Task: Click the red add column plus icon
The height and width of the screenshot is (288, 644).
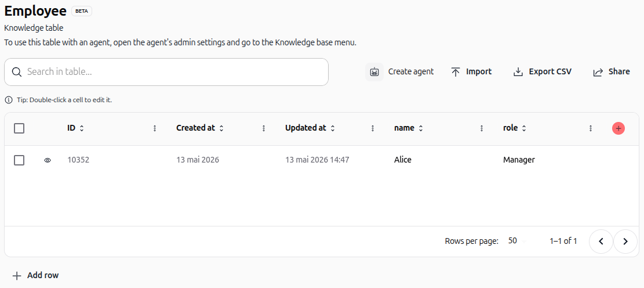Action: point(618,128)
